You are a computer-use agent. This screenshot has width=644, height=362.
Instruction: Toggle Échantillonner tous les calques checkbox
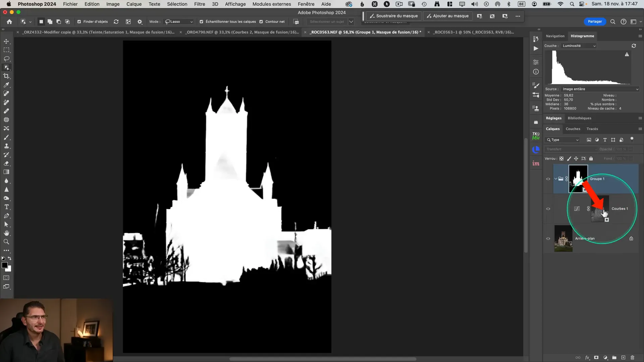click(201, 21)
